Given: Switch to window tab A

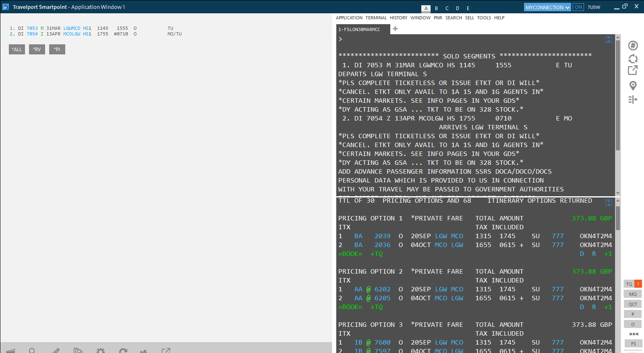Looking at the screenshot, I should pos(426,8).
